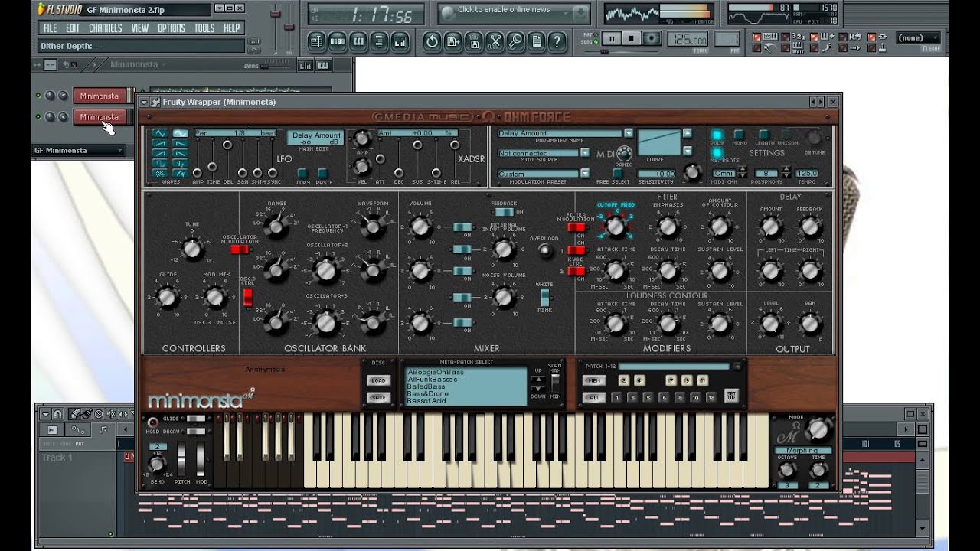Enable the Poly mode toggle

click(717, 135)
